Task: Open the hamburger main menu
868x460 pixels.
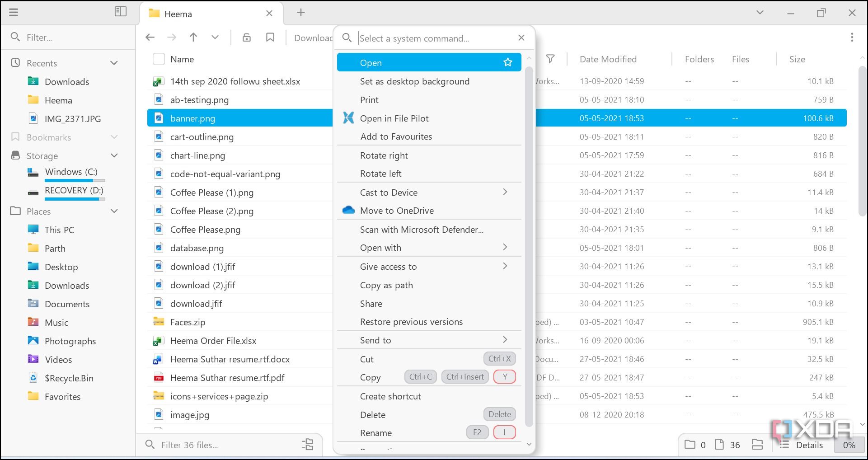Action: click(x=14, y=12)
